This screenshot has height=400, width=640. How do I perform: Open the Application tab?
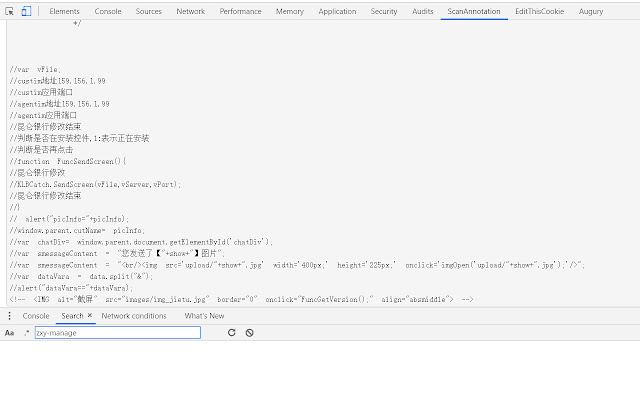[337, 11]
